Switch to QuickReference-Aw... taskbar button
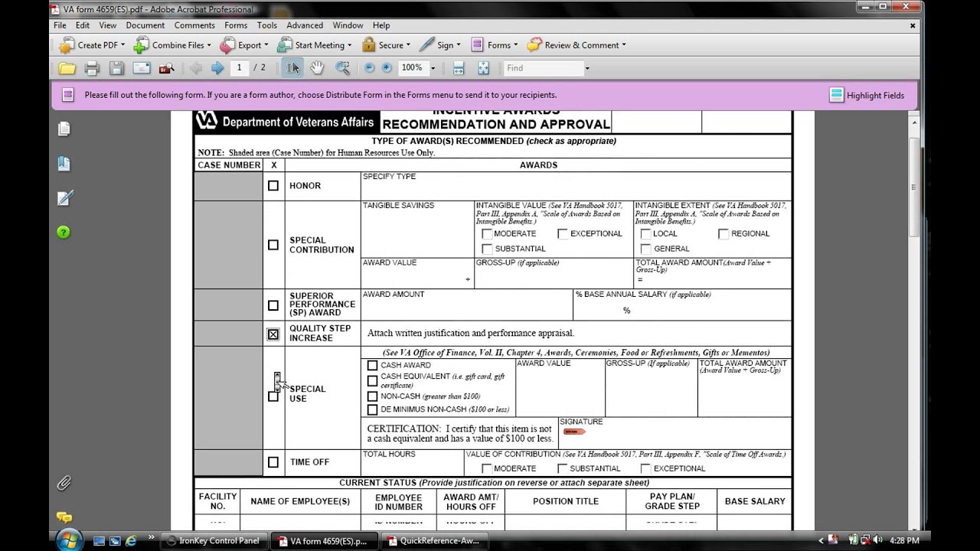The image size is (980, 551). click(434, 540)
